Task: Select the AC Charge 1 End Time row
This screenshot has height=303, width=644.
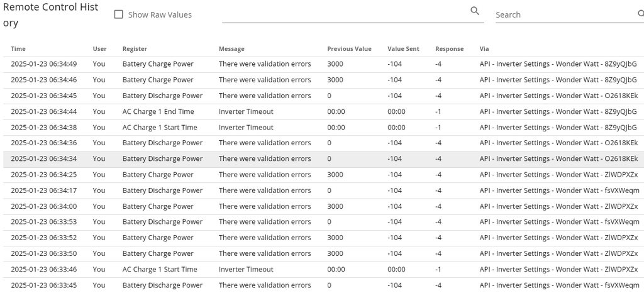Action: tap(158, 112)
